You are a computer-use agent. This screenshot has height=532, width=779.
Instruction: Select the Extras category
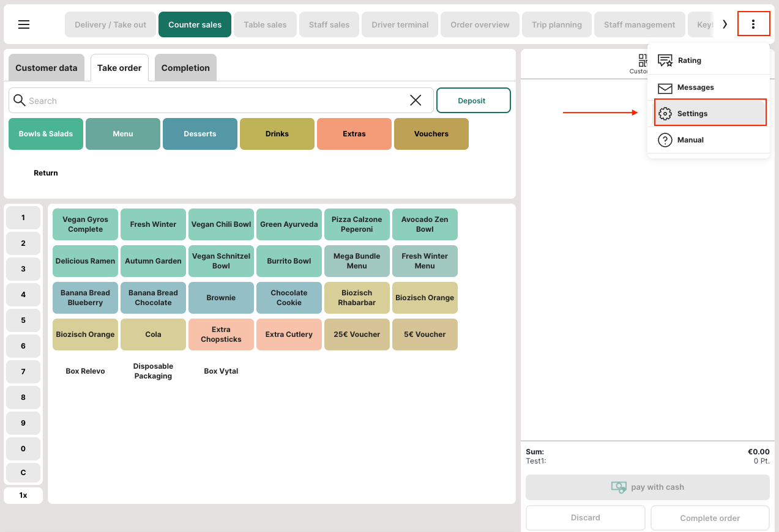[x=354, y=134]
